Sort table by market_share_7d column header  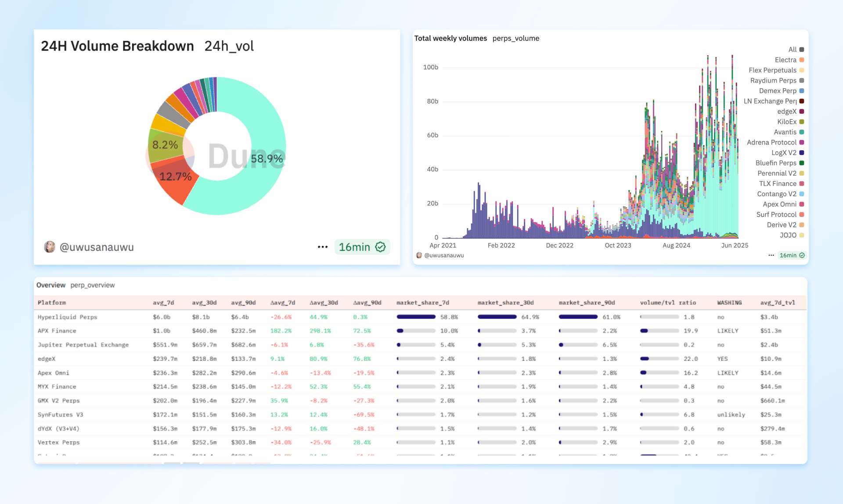[423, 302]
